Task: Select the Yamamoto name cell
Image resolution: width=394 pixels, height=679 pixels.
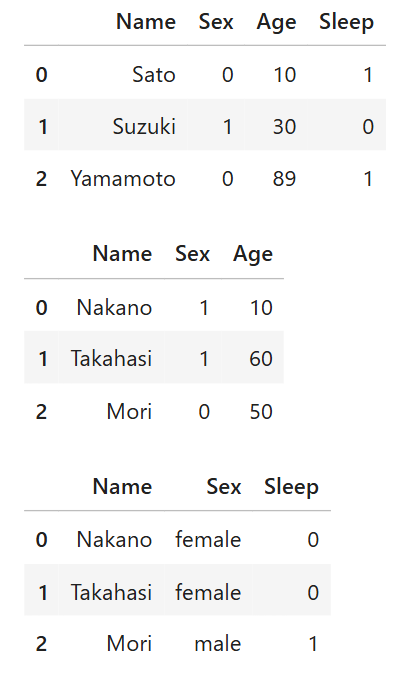Action: tap(123, 179)
